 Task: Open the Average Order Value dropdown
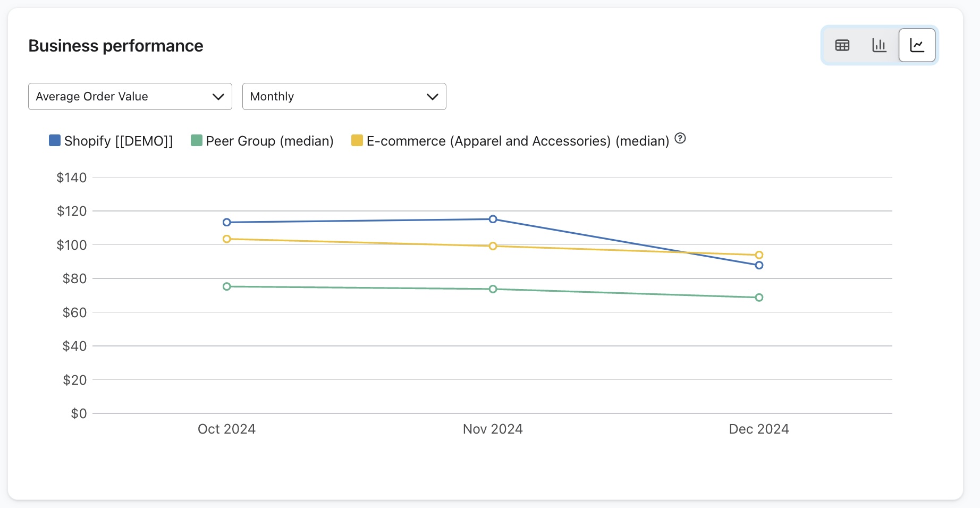click(130, 97)
